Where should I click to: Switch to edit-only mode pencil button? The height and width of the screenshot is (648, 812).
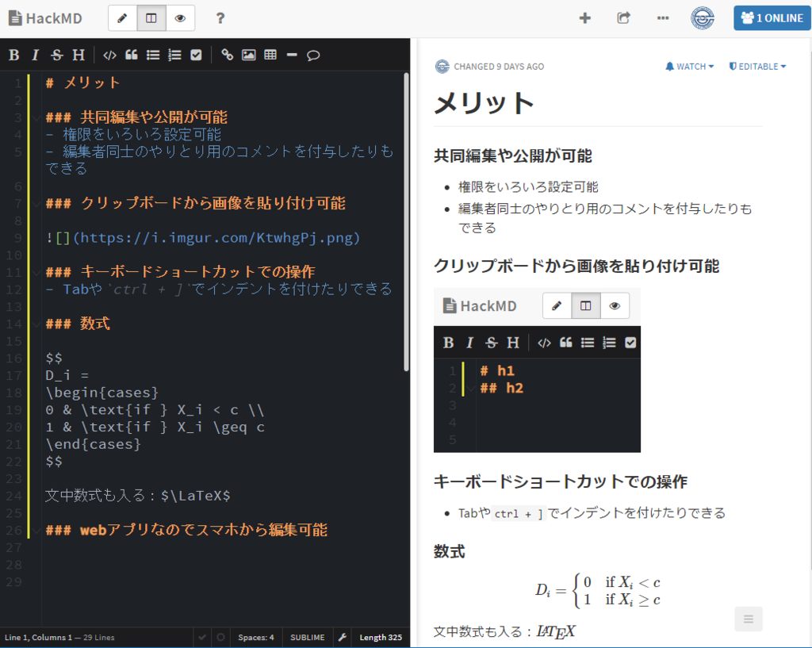(x=123, y=19)
